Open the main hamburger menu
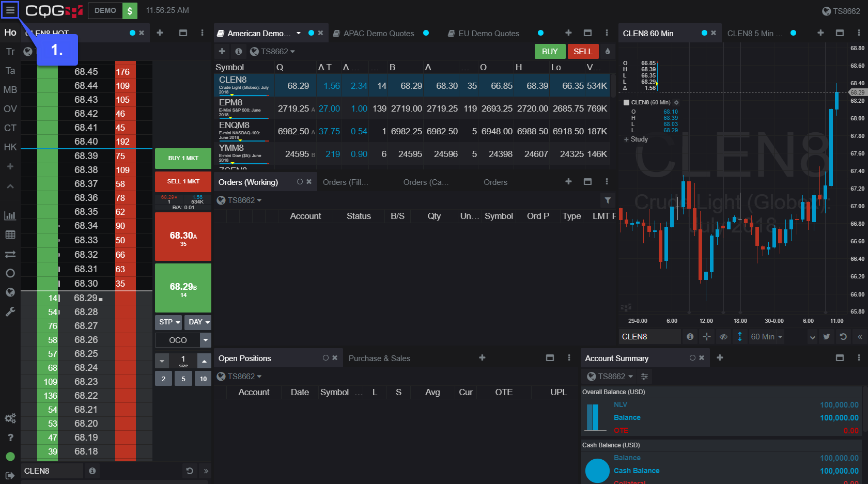The height and width of the screenshot is (484, 868). pos(10,10)
